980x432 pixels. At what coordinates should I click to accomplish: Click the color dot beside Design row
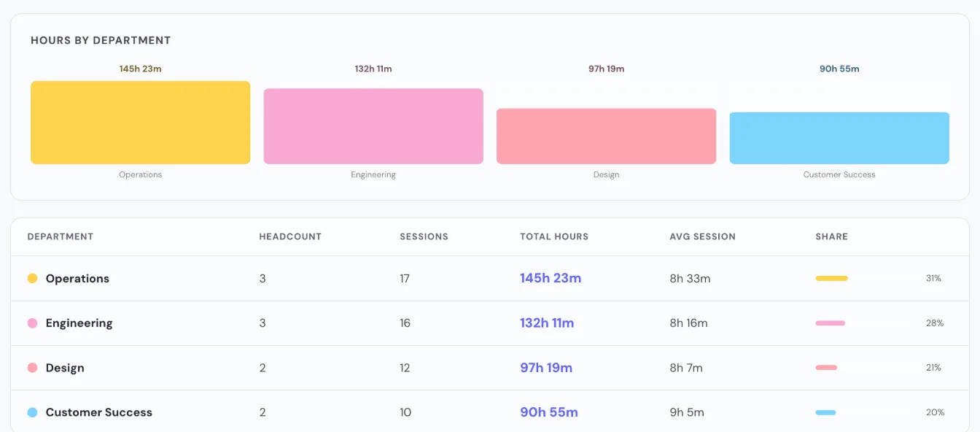(32, 368)
